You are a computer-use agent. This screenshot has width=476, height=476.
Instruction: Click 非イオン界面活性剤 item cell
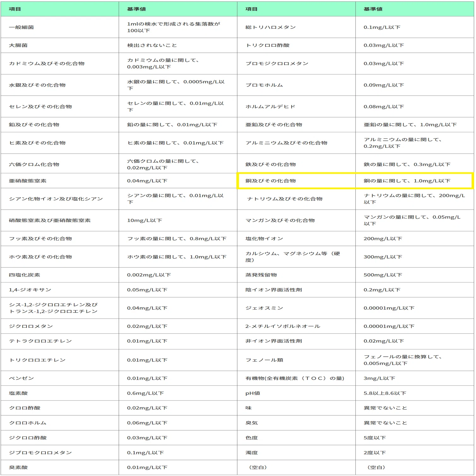(x=296, y=341)
